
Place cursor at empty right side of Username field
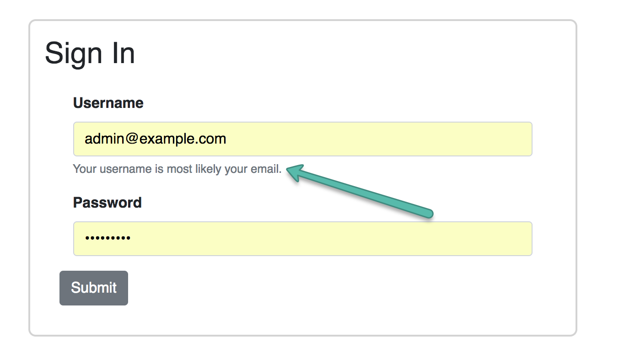pos(412,139)
